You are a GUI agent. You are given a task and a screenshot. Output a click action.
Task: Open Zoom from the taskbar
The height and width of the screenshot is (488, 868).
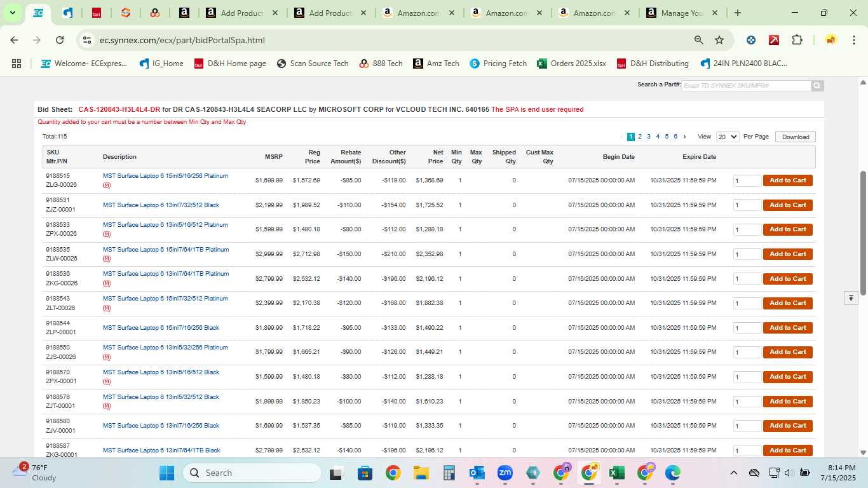click(x=505, y=473)
